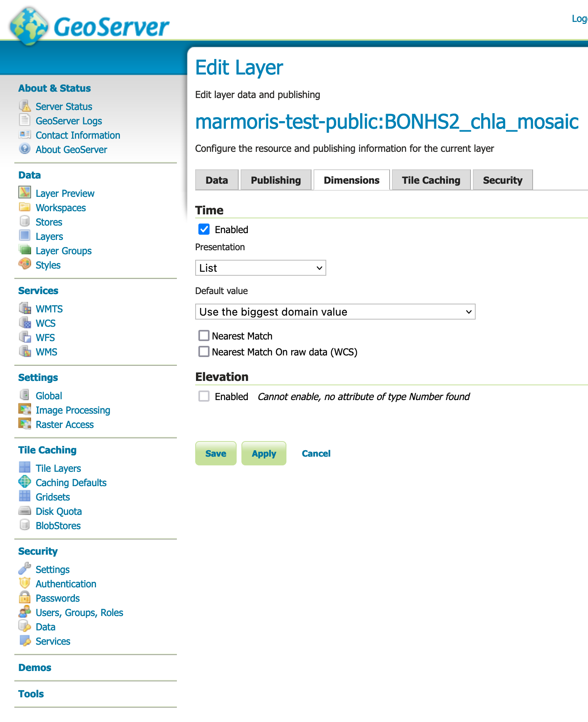The image size is (588, 722).
Task: Open the Tools section
Action: pyautogui.click(x=31, y=694)
